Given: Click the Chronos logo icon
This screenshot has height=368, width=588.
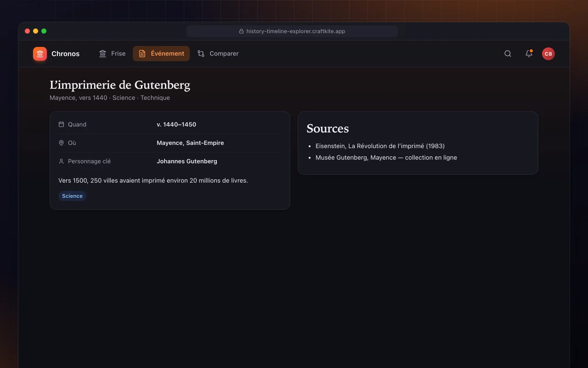Looking at the screenshot, I should coord(40,54).
